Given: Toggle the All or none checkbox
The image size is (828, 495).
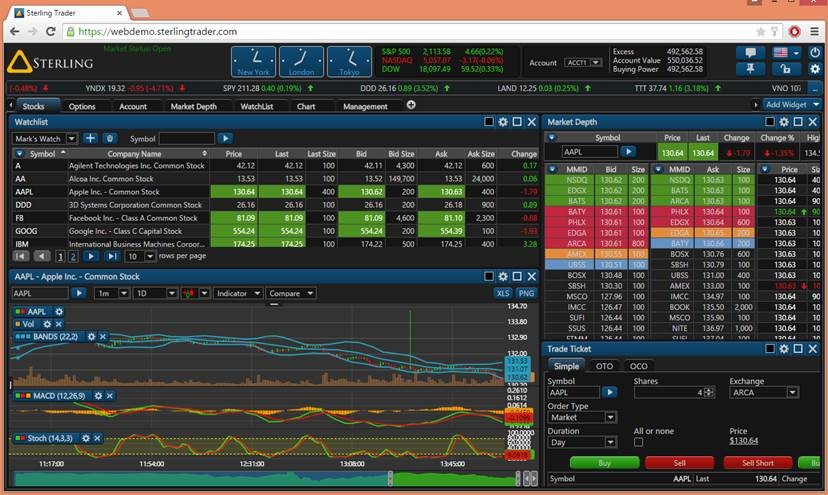Looking at the screenshot, I should [x=638, y=442].
